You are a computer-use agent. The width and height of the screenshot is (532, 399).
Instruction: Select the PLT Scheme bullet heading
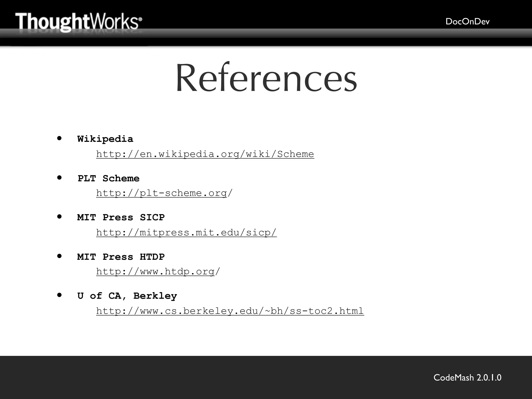pyautogui.click(x=108, y=178)
